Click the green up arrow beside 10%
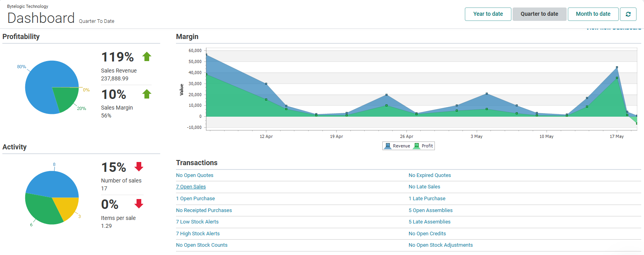 (147, 94)
